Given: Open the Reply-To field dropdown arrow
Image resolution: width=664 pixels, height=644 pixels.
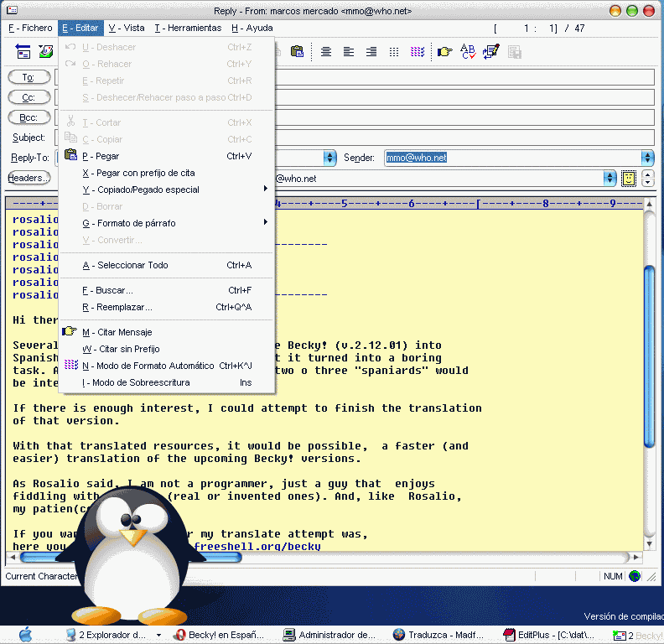Looking at the screenshot, I should pos(329,158).
